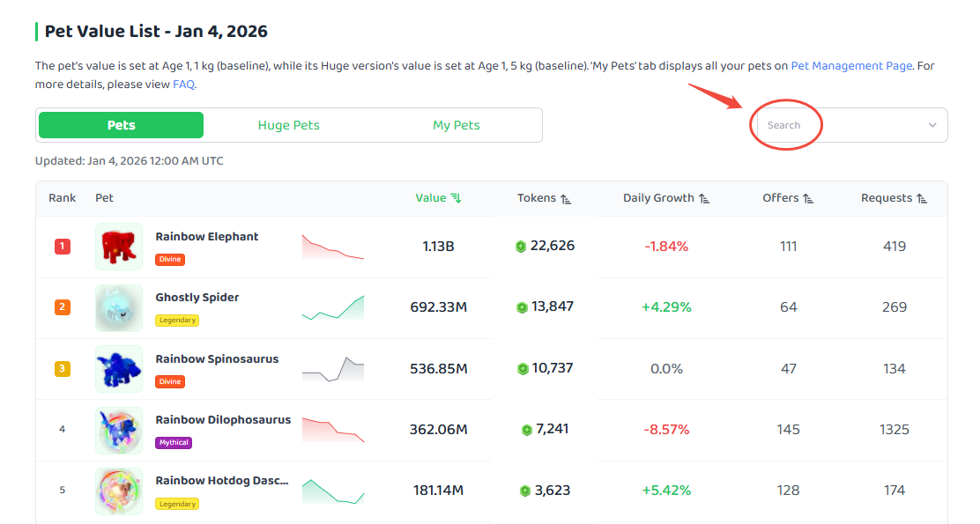Select the Pets tab
The width and height of the screenshot is (980, 524).
[x=122, y=125]
